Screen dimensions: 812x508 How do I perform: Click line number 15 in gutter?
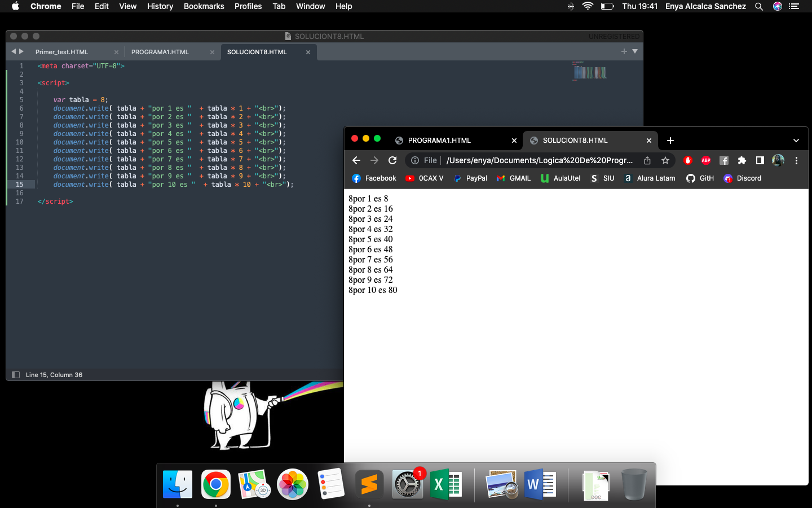(20, 185)
